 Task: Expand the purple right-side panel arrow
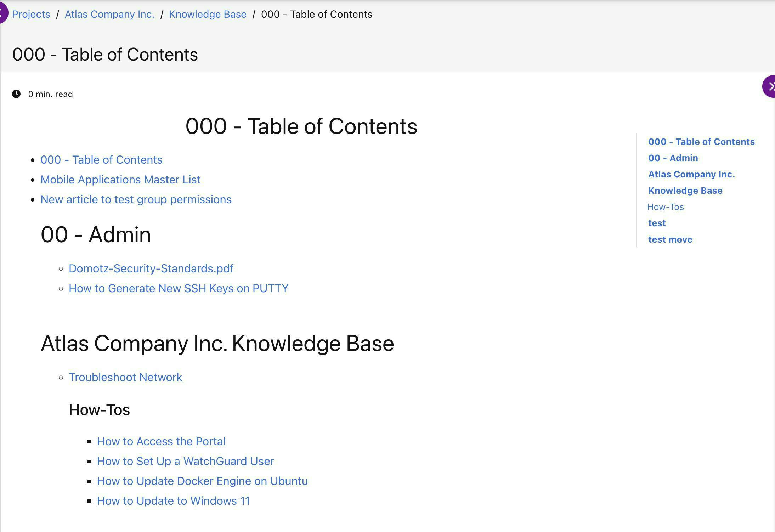coord(770,86)
